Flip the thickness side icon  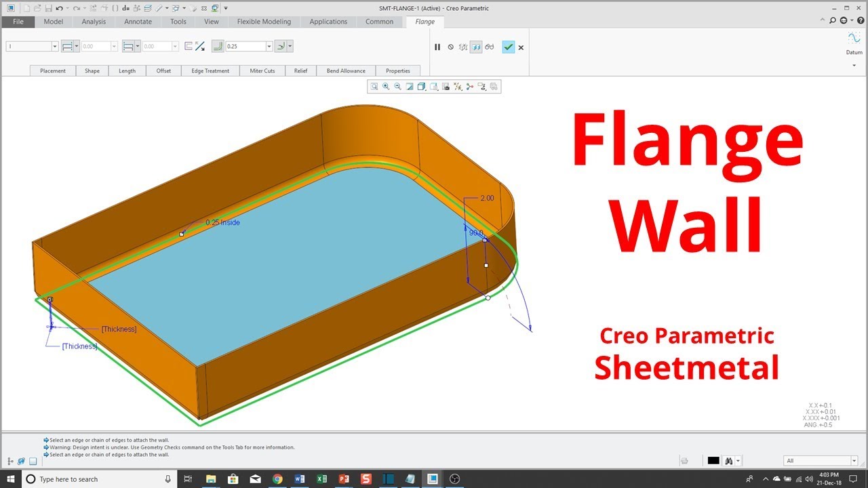click(200, 46)
